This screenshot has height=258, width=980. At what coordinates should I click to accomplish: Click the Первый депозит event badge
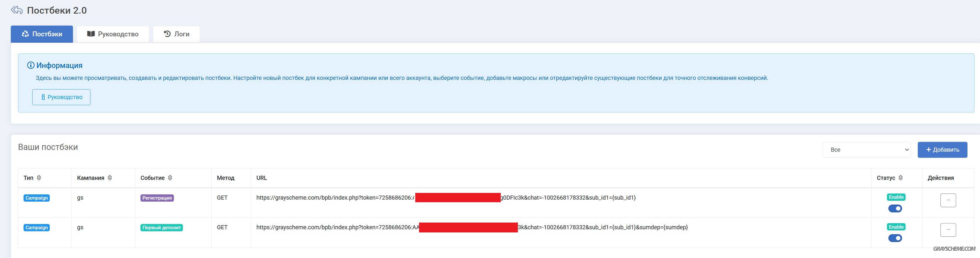click(161, 227)
